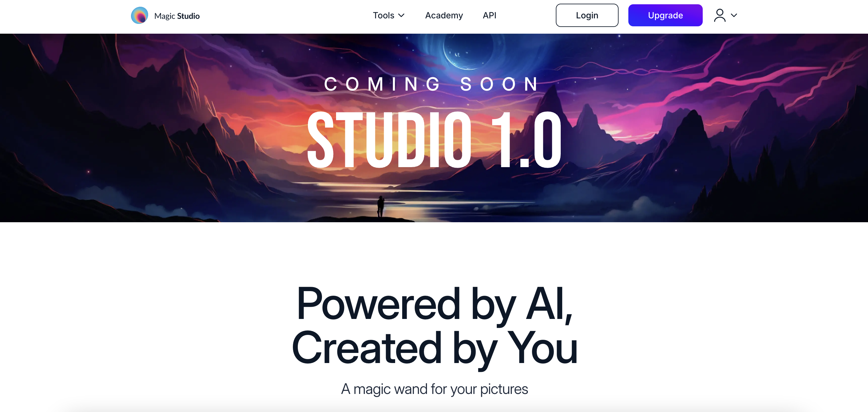
Task: Click the Magic Studio wordmark text
Action: pyautogui.click(x=177, y=16)
